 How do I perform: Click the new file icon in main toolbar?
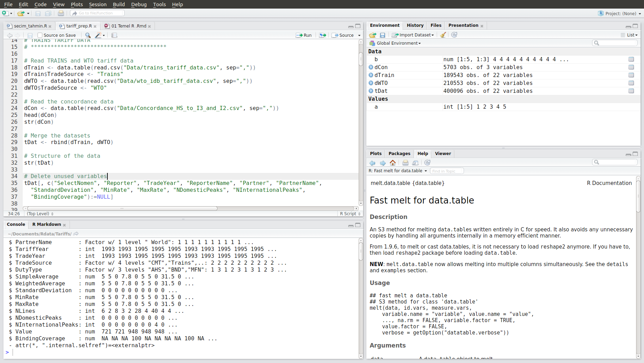point(5,13)
